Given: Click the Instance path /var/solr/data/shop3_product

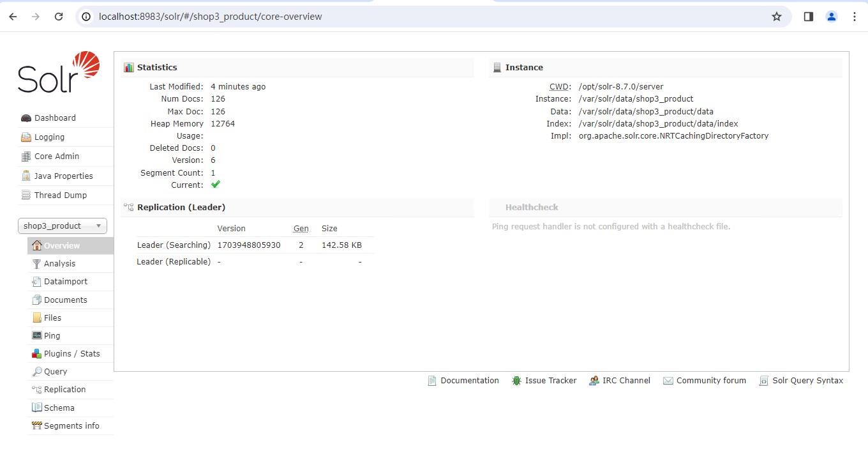Looking at the screenshot, I should (x=636, y=99).
